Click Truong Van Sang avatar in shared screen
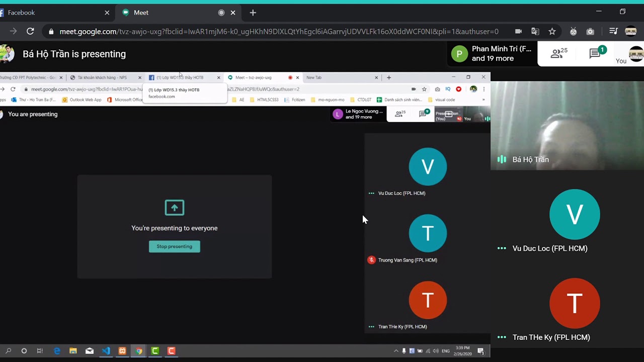This screenshot has height=362, width=644. (x=428, y=233)
